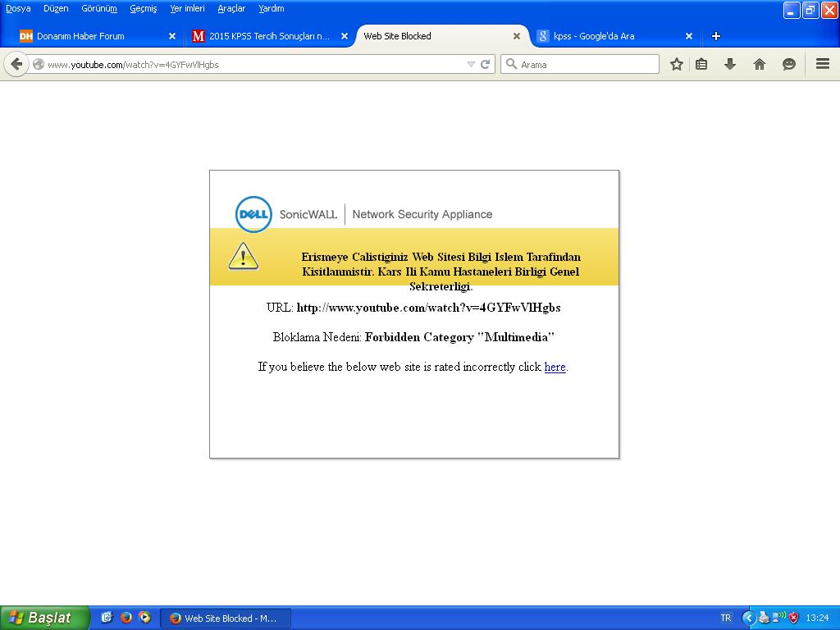Viewport: 840px width, 630px height.
Task: Open the Araçlar menu
Action: point(231,8)
